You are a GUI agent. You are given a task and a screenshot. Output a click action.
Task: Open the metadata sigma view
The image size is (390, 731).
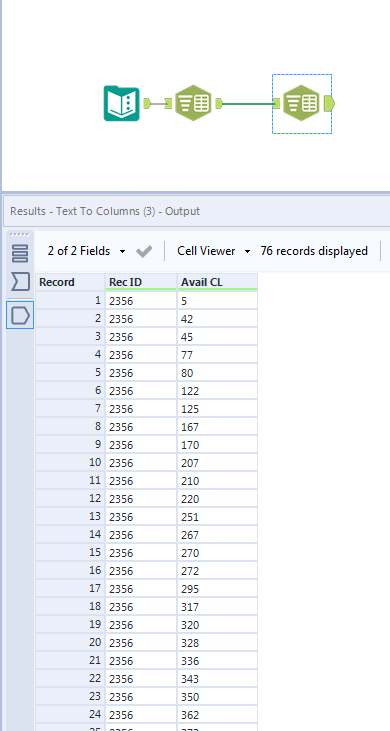(20, 282)
